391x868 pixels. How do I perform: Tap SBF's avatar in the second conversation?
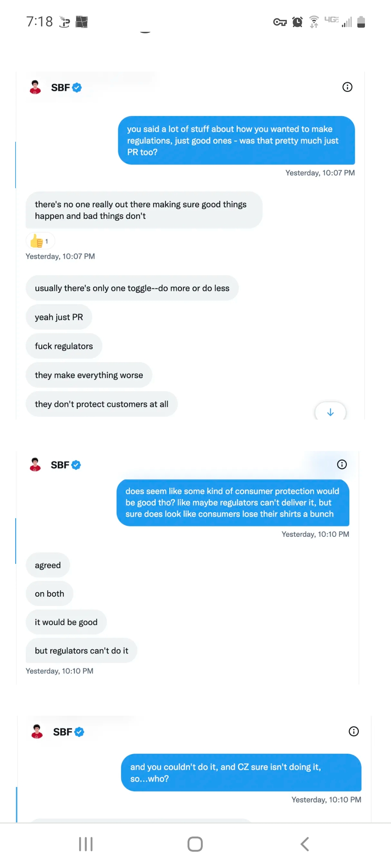click(x=35, y=465)
